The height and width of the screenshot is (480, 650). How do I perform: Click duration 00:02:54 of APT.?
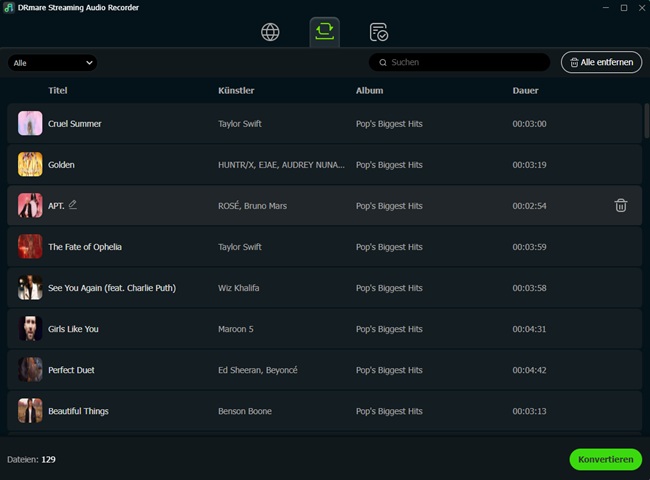[x=529, y=206]
